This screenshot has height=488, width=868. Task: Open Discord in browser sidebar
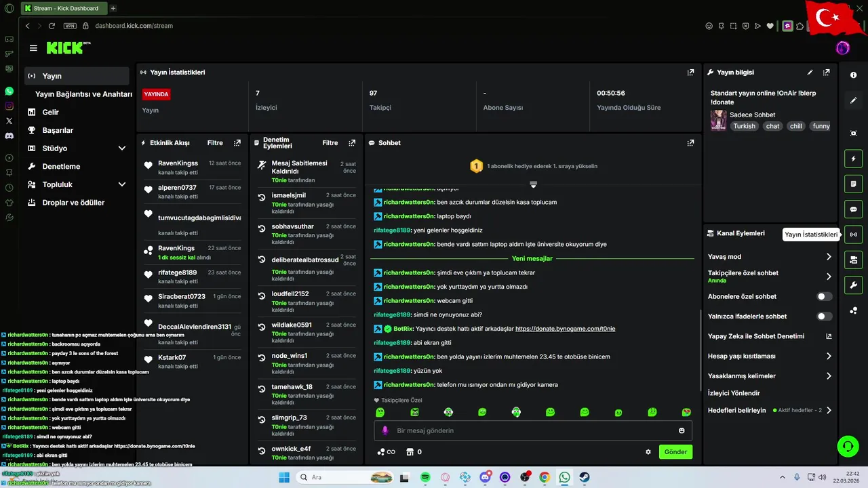[x=9, y=136]
